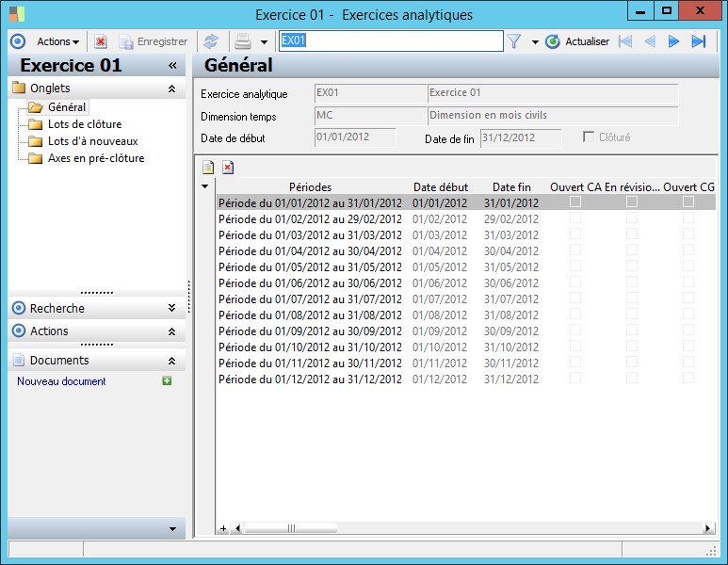Click the green add document icon
Image resolution: width=728 pixels, height=565 pixels.
[167, 380]
